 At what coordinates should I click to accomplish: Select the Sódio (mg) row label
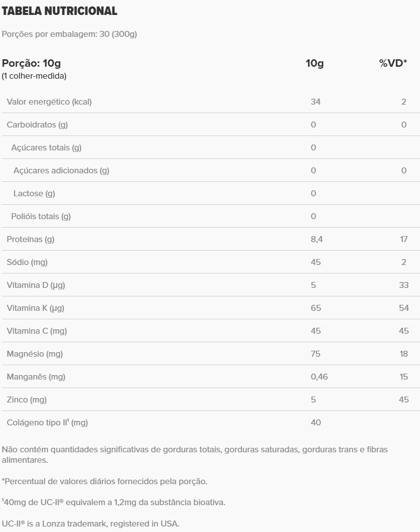tap(27, 262)
